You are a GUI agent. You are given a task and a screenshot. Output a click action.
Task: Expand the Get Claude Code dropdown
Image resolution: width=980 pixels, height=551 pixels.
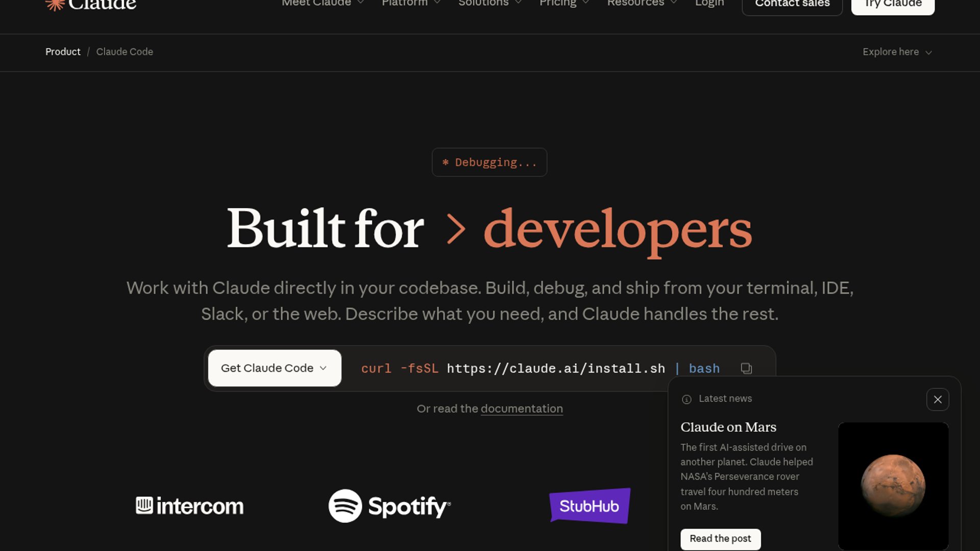pos(275,368)
